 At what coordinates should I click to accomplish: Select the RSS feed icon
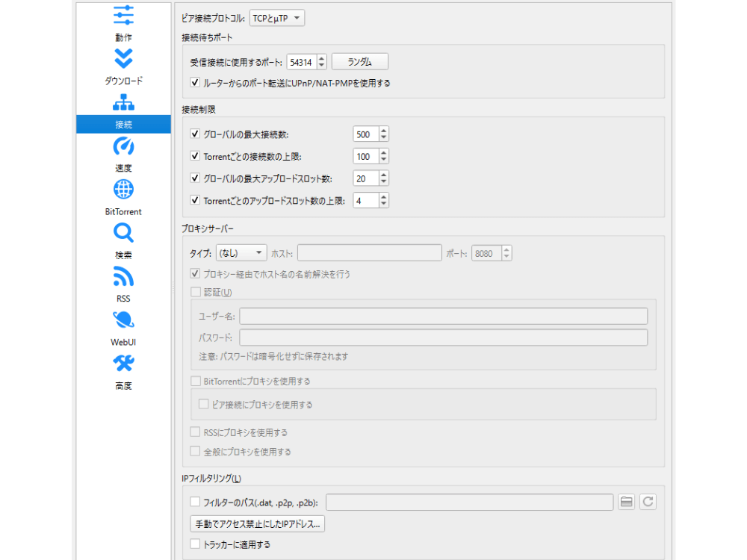point(123,277)
